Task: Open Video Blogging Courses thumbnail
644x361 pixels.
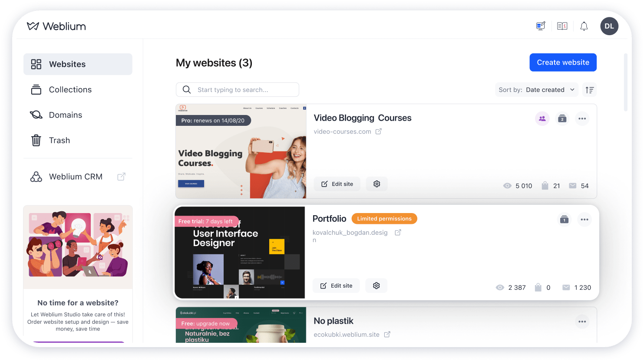Action: tap(241, 151)
